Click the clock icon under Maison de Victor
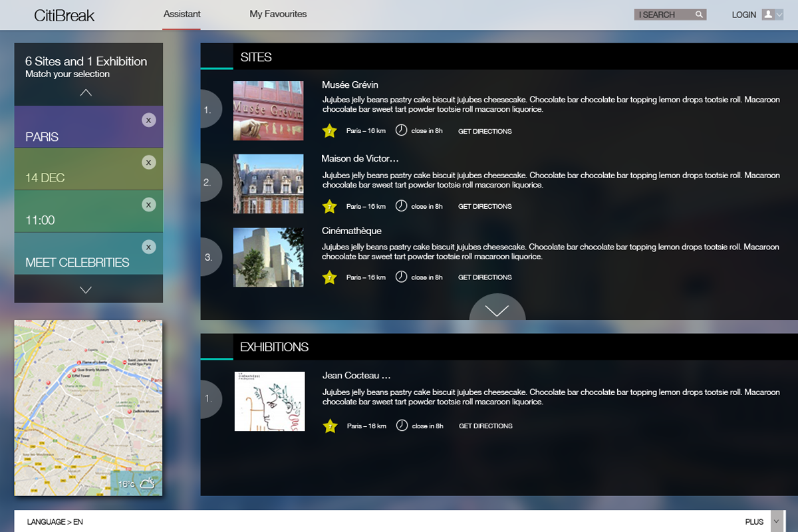 pos(401,206)
